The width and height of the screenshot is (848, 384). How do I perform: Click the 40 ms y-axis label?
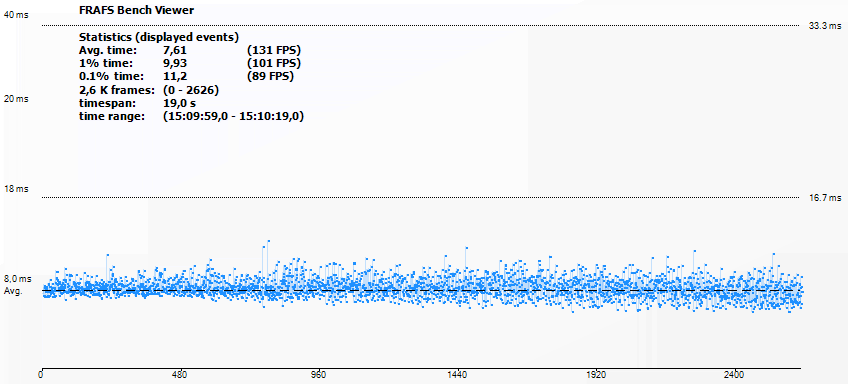16,15
